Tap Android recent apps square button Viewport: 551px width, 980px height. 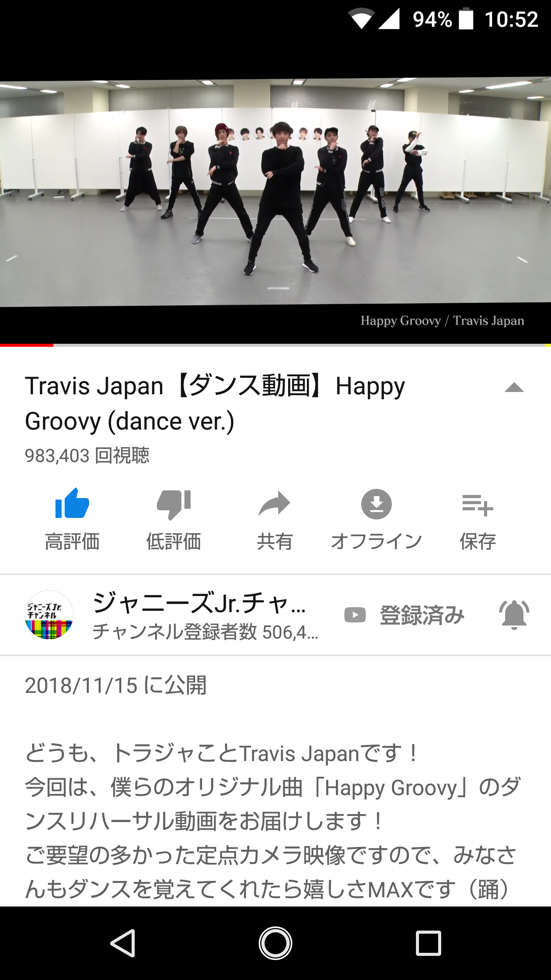(429, 943)
